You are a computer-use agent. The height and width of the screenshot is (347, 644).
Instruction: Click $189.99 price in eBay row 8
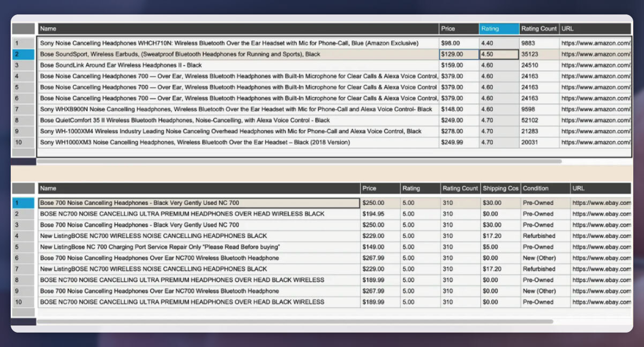pos(380,280)
